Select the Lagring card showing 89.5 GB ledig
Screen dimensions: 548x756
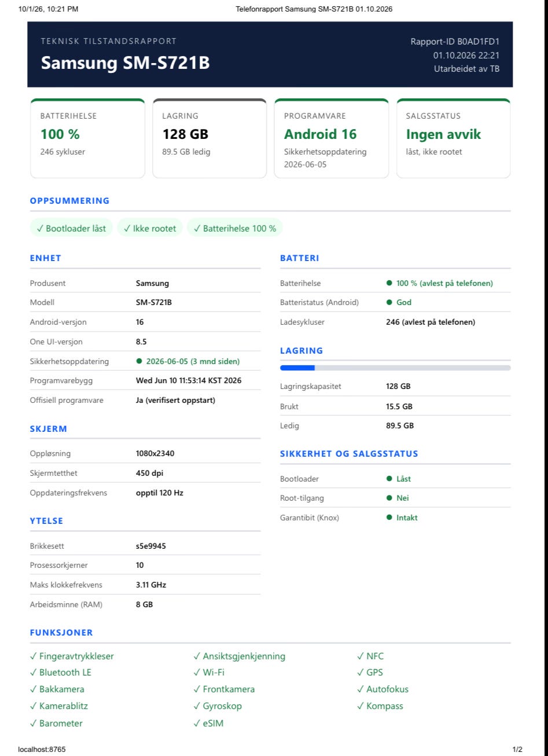click(x=209, y=138)
